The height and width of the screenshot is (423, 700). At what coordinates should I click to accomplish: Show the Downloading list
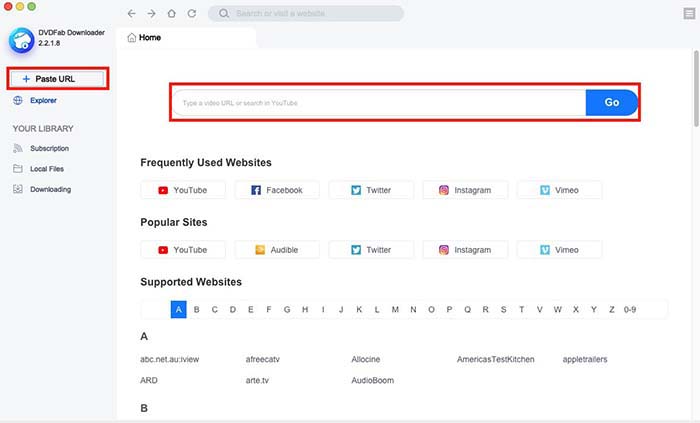tap(50, 189)
